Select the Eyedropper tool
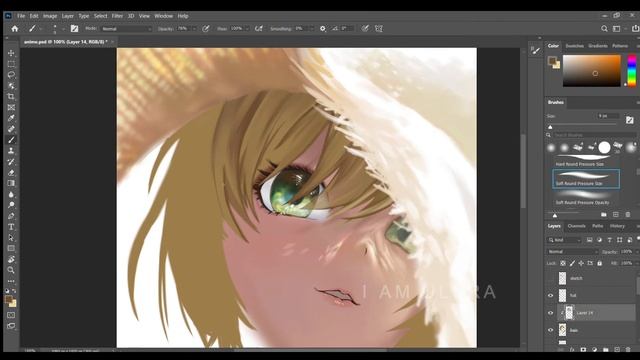 coord(11,118)
